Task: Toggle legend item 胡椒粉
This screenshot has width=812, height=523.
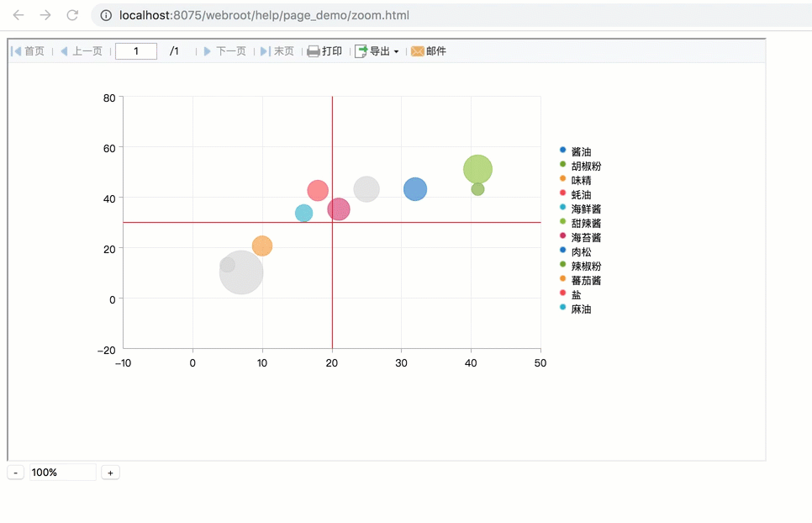Action: 581,166
